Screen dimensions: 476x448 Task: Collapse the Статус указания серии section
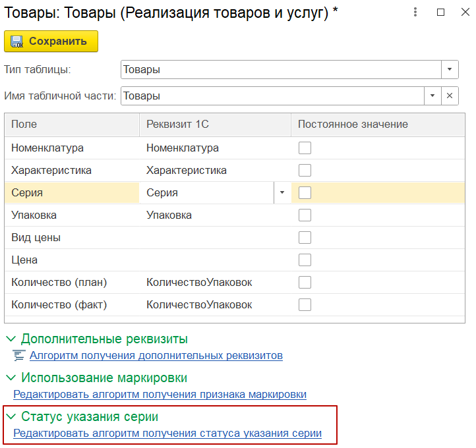(11, 417)
